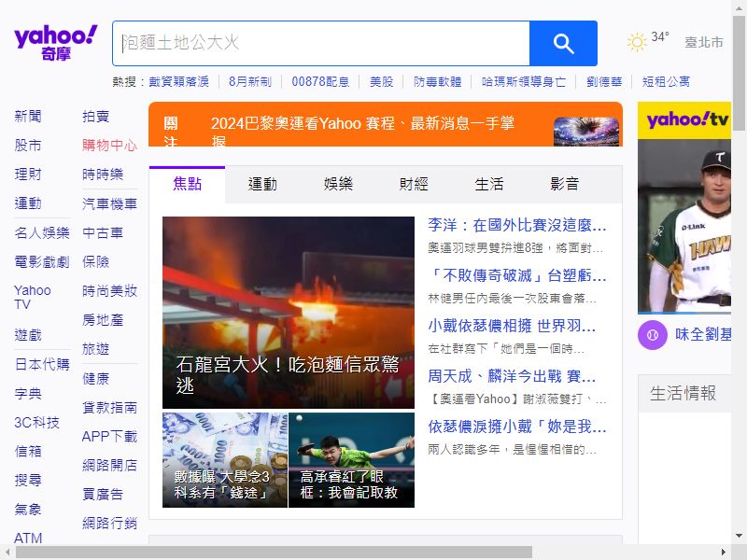The width and height of the screenshot is (747, 560).
Task: Click the scroll down arrow of vertical scrollbar
Action: coord(739,536)
